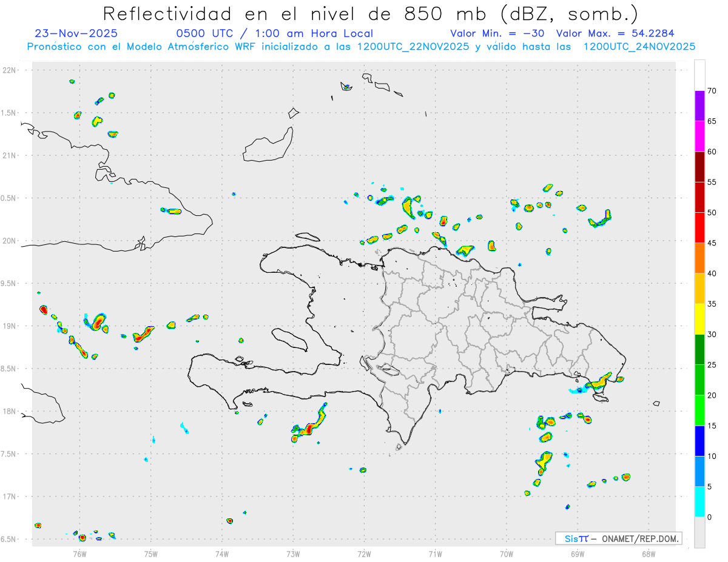
Task: Click the '7.5N' latitude label
Action: 8,454
